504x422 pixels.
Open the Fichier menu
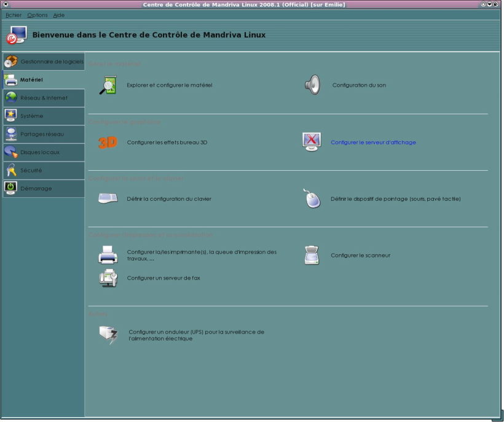click(14, 15)
